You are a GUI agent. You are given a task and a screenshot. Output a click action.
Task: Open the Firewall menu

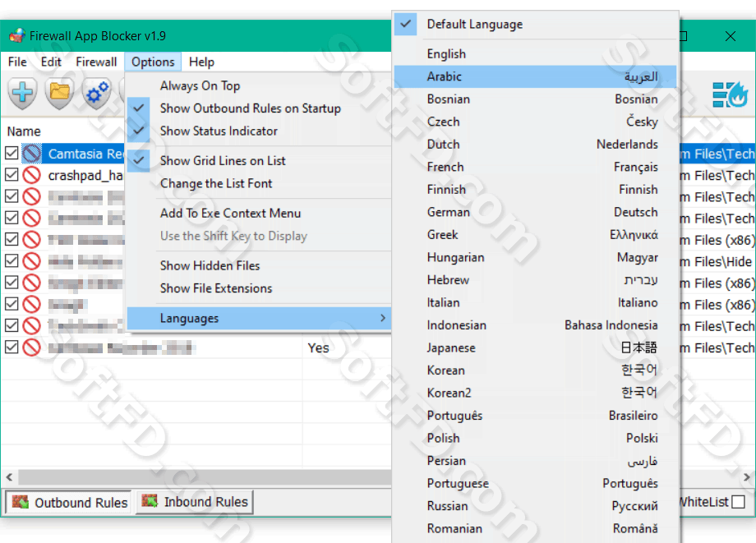point(96,62)
